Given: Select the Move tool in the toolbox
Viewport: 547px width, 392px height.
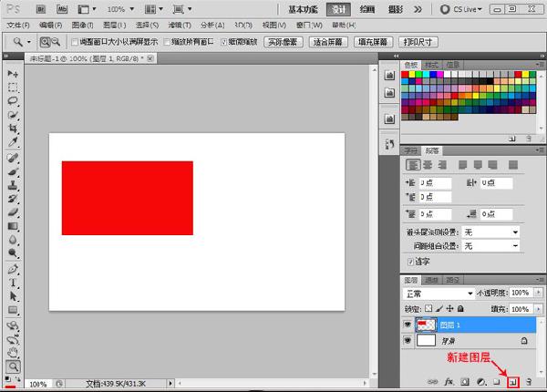Looking at the screenshot, I should [13, 72].
